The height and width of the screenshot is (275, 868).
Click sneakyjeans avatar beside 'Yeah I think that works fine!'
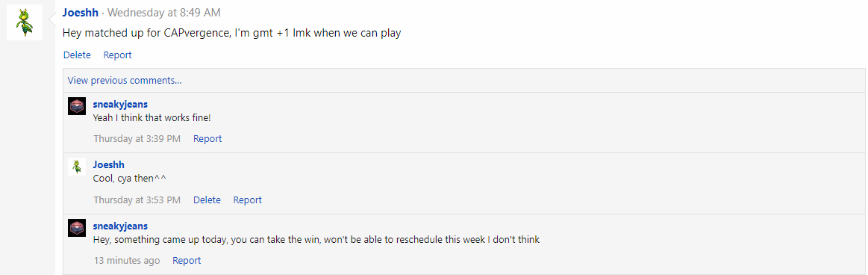[x=76, y=106]
